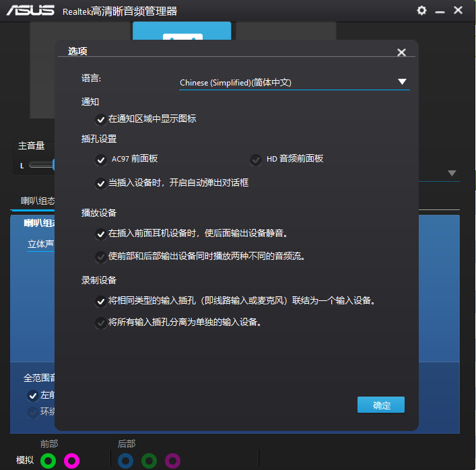Adjust the 主音量 balance slider
Viewport: 476px width, 470px height.
[42, 165]
